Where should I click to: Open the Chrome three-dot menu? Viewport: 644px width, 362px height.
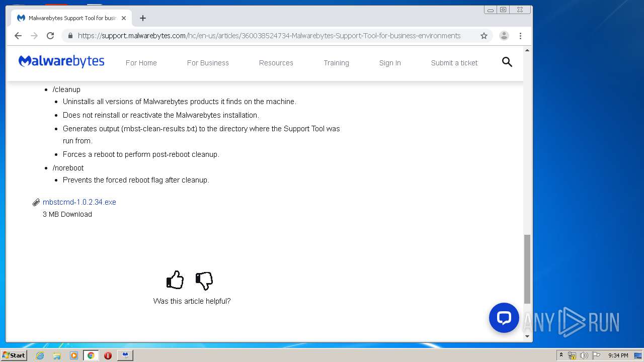(520, 36)
